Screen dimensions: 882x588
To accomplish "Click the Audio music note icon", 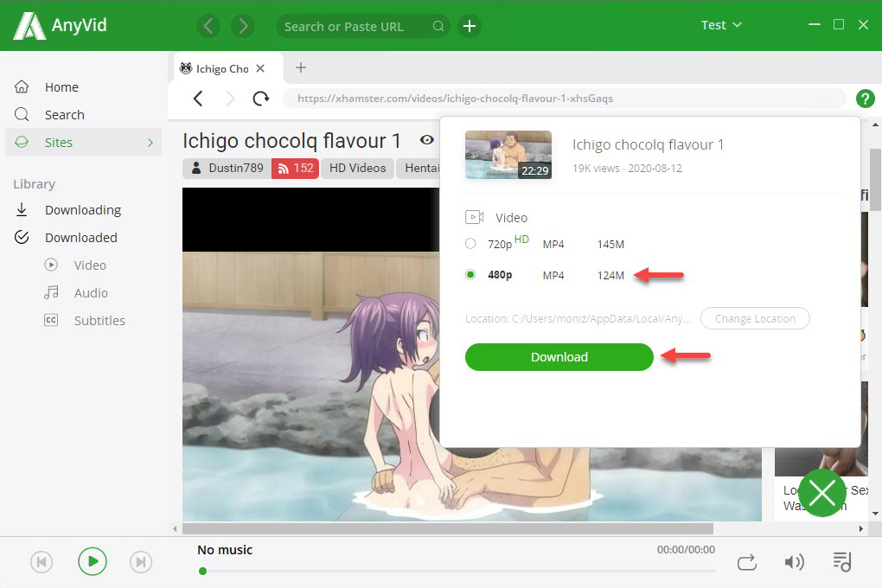I will click(x=51, y=292).
